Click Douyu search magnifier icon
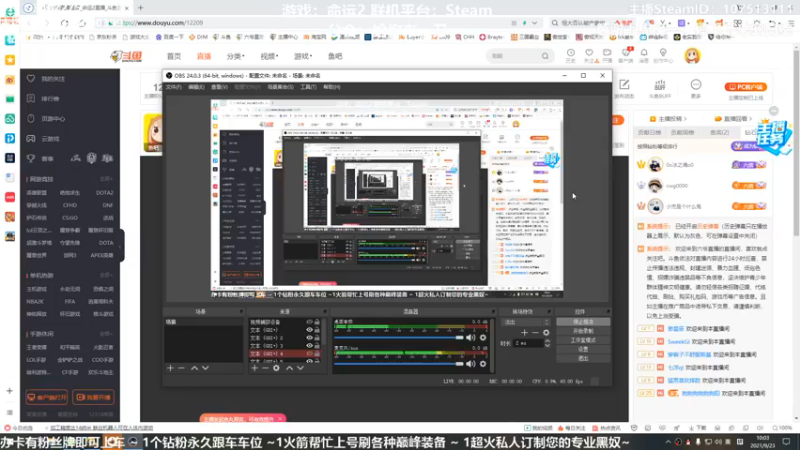The image size is (800, 450). pyautogui.click(x=545, y=56)
